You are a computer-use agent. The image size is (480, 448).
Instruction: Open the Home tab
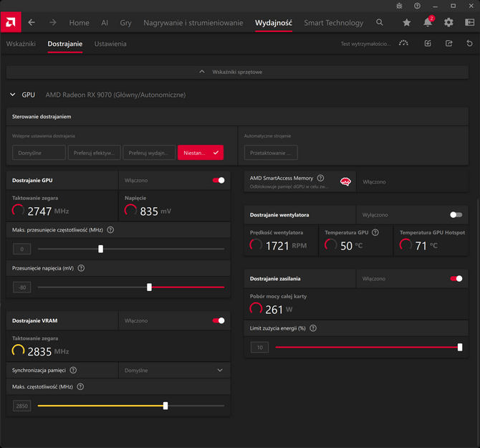tap(79, 23)
